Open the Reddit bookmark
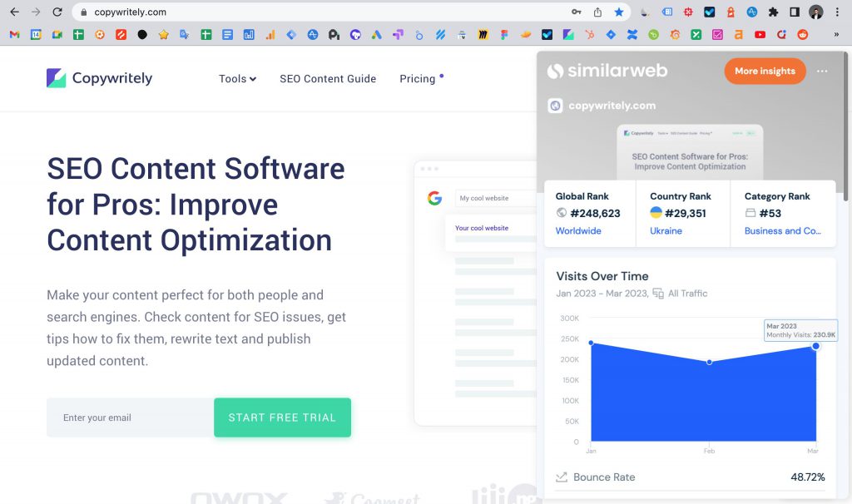Screen dimensions: 852x504 pyautogui.click(x=803, y=35)
